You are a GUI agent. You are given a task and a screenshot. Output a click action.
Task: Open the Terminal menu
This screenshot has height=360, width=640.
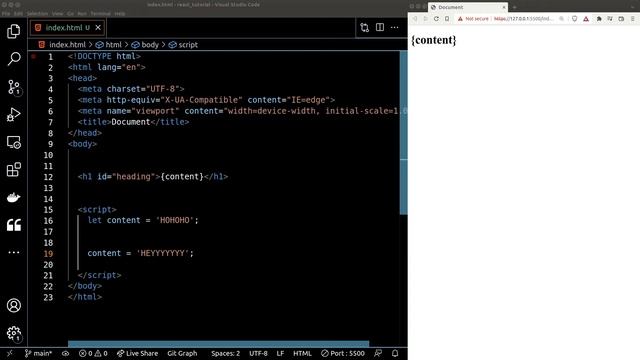(100, 13)
